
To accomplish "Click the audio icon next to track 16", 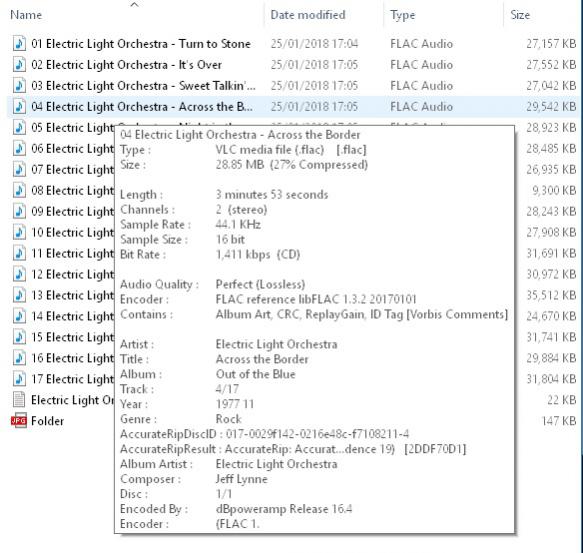I will (x=19, y=358).
